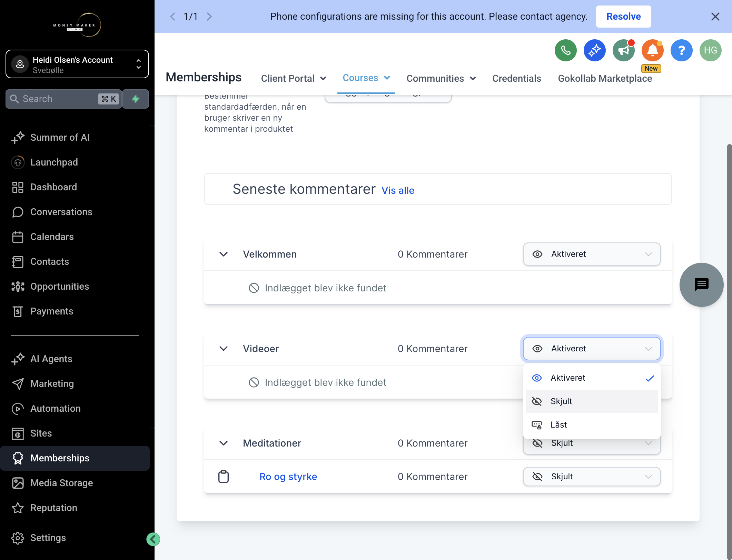Collapse the Meditationer section chevron
The height and width of the screenshot is (560, 732).
224,443
